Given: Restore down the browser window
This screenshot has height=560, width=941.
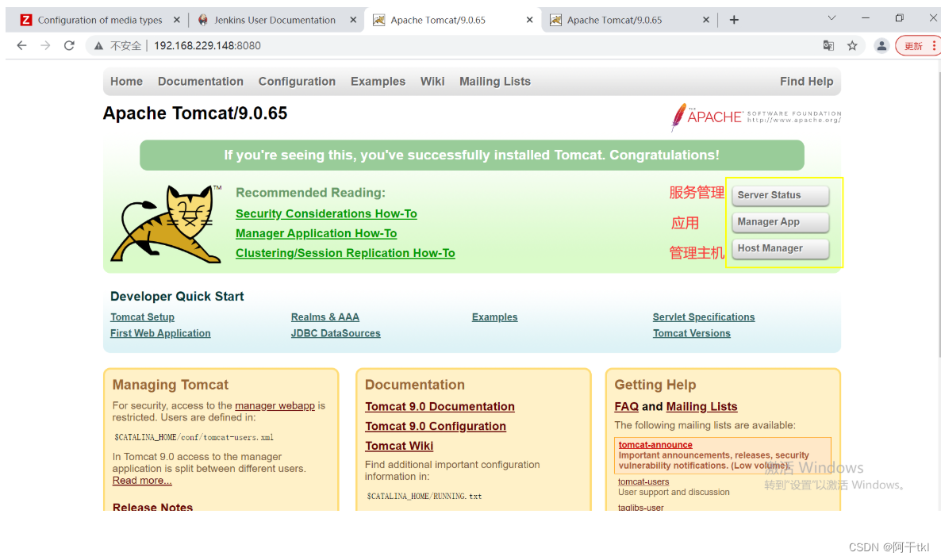Looking at the screenshot, I should [899, 18].
